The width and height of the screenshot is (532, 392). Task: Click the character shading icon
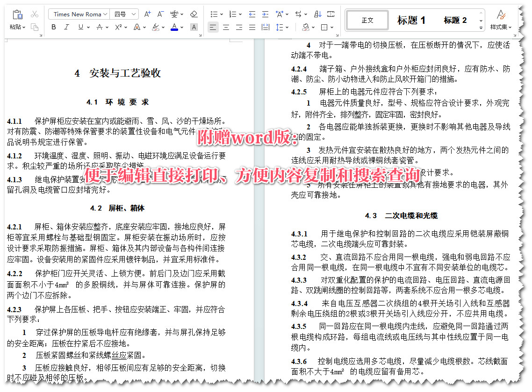coord(194,27)
